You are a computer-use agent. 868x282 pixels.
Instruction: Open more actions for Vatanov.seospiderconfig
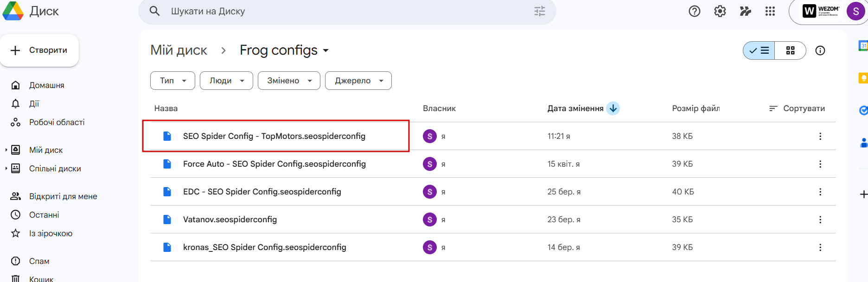tap(820, 219)
